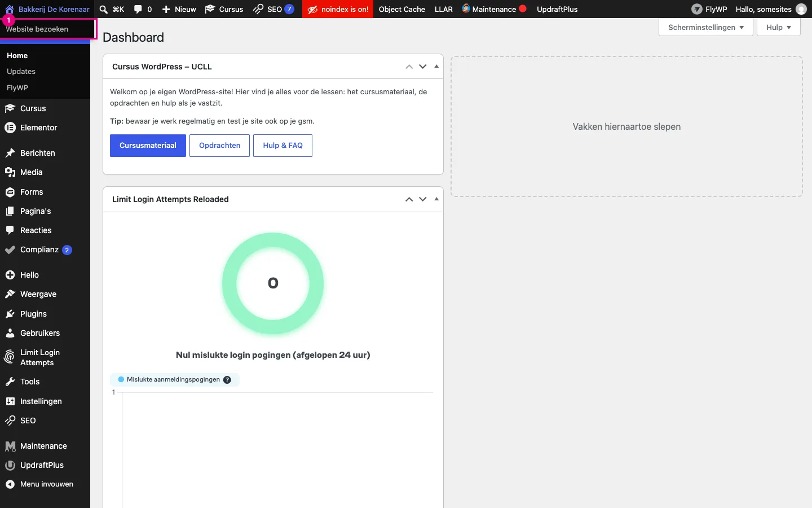
Task: Open Updates submenu item
Action: 21,72
